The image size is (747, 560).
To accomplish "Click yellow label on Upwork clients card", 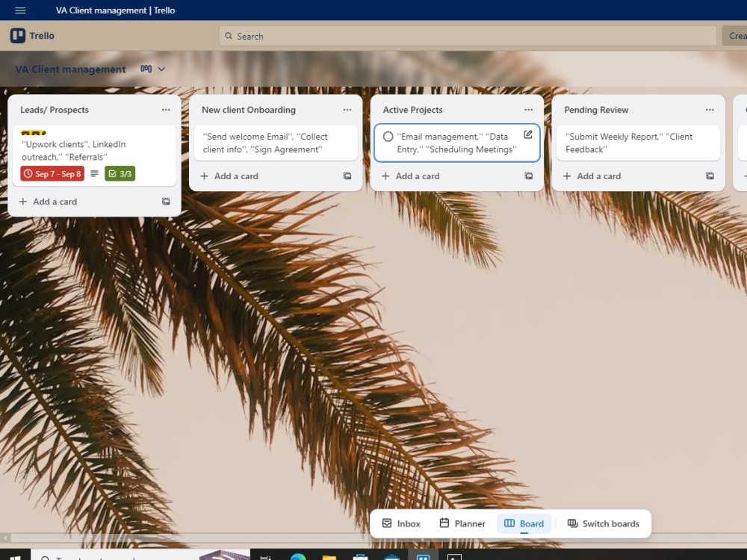I will click(x=34, y=133).
